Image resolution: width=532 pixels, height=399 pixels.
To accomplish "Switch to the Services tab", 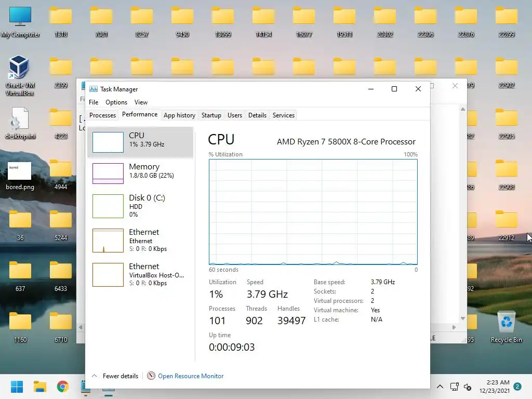I will pos(284,115).
